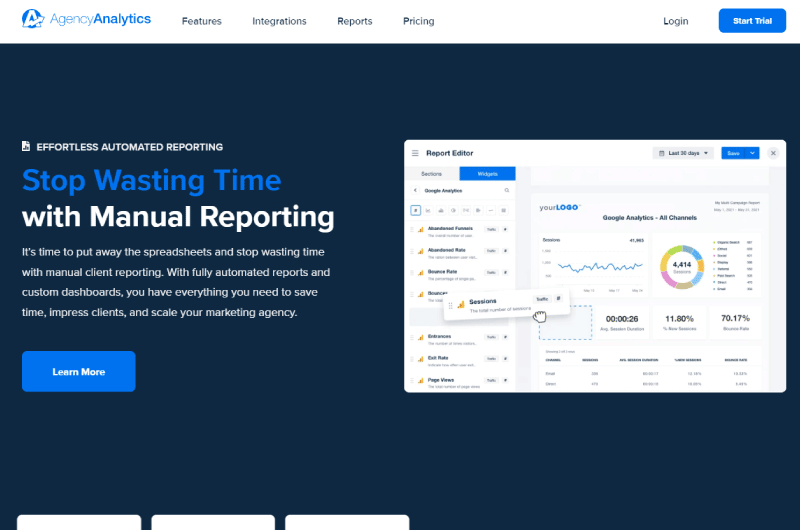This screenshot has height=530, width=800.
Task: Switch to the Widgets tab
Action: (x=487, y=174)
